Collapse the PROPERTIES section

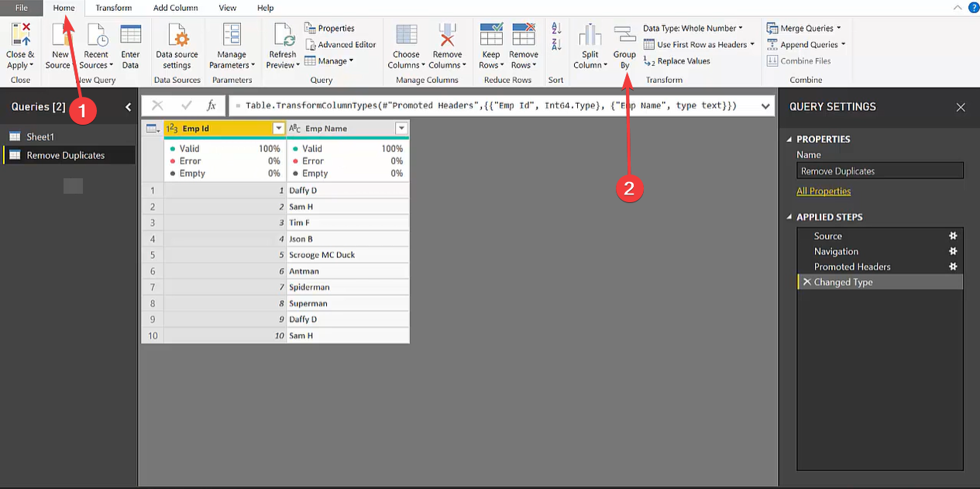tap(789, 139)
